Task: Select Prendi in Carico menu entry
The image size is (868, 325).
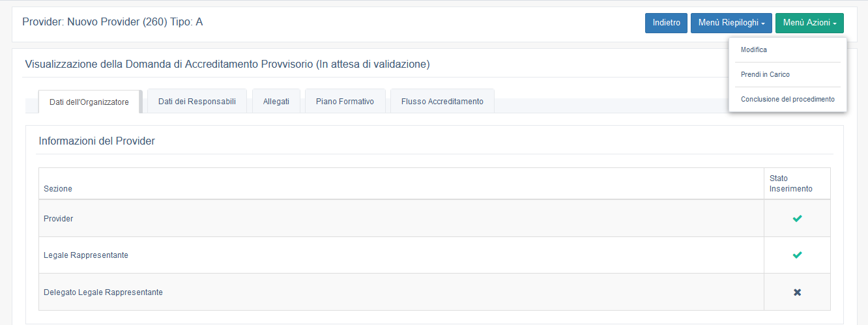Action: click(765, 75)
